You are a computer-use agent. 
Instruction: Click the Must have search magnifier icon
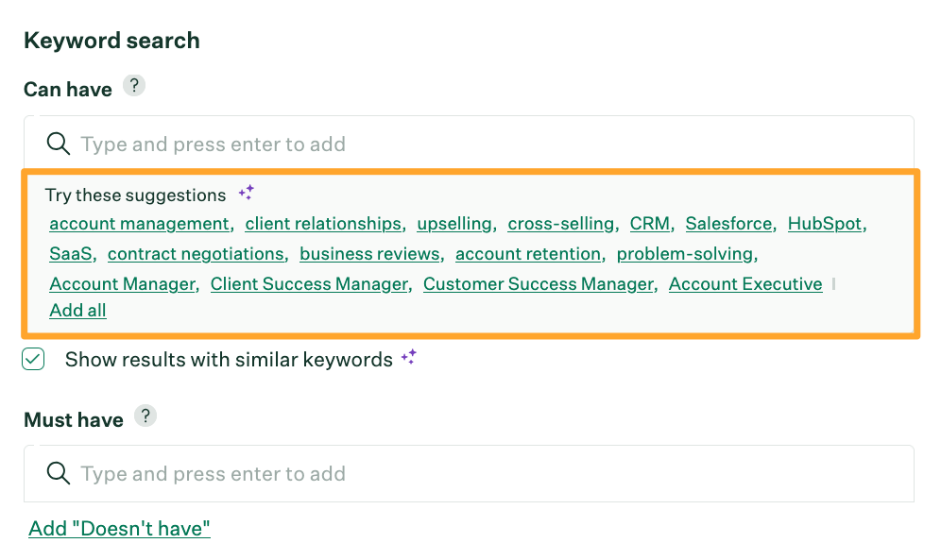(x=59, y=473)
